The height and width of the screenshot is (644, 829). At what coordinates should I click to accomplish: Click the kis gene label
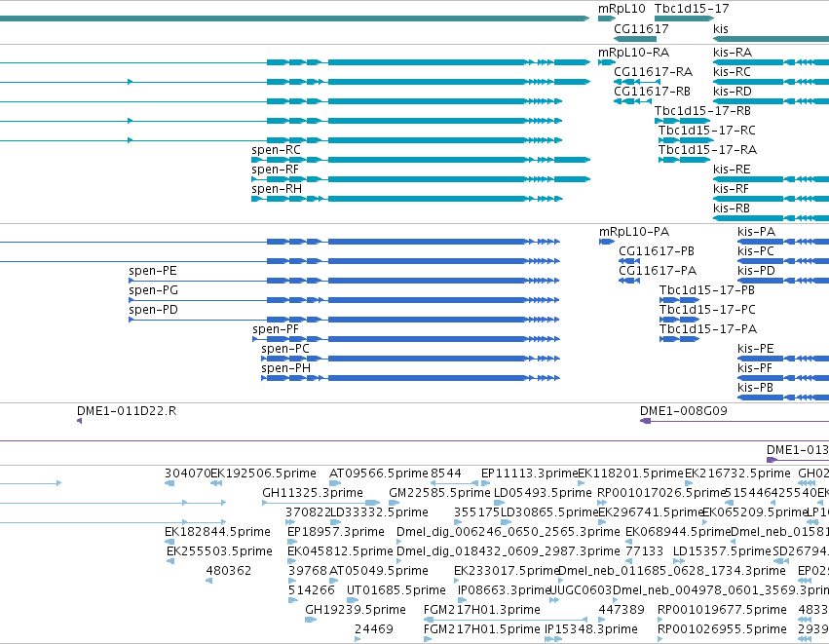[x=721, y=28]
